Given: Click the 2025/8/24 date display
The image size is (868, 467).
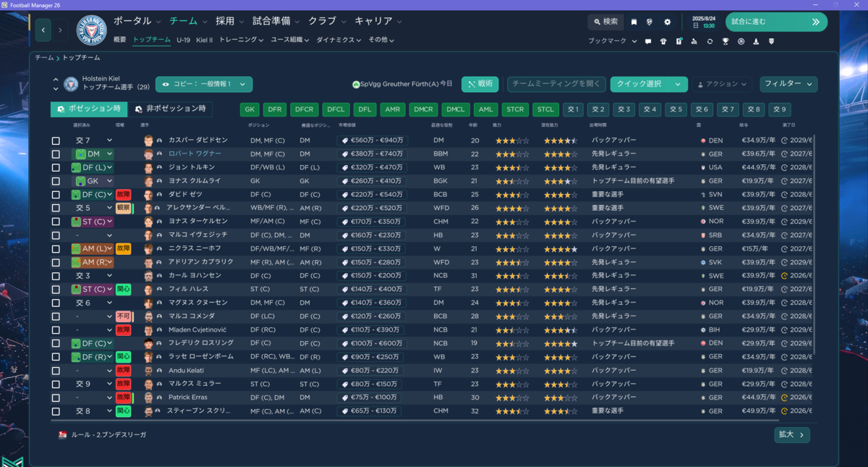Looking at the screenshot, I should coord(705,18).
